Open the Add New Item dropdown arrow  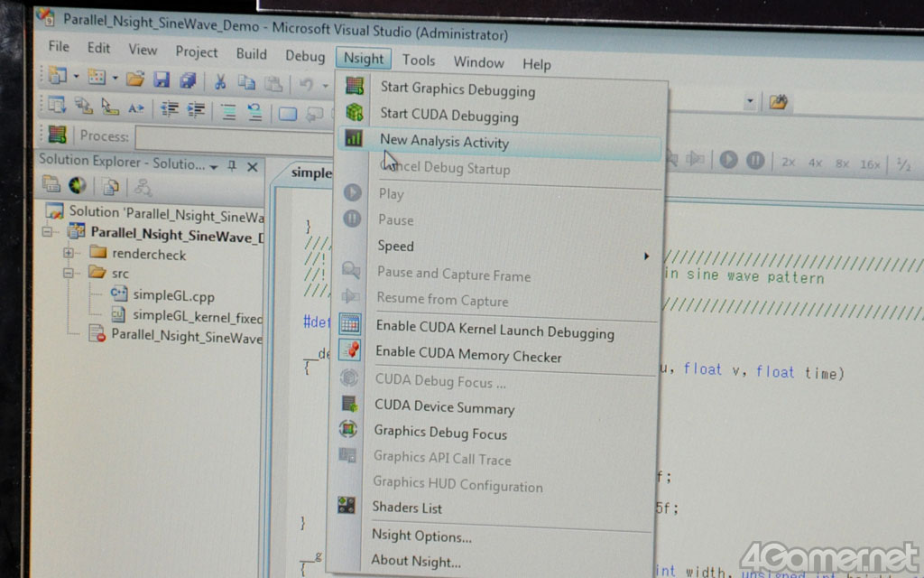pyautogui.click(x=115, y=78)
